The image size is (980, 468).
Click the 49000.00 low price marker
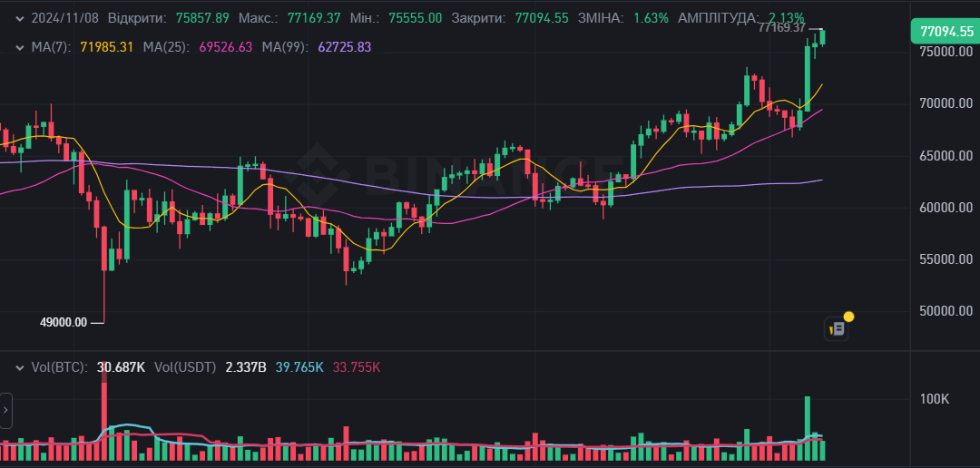(64, 322)
